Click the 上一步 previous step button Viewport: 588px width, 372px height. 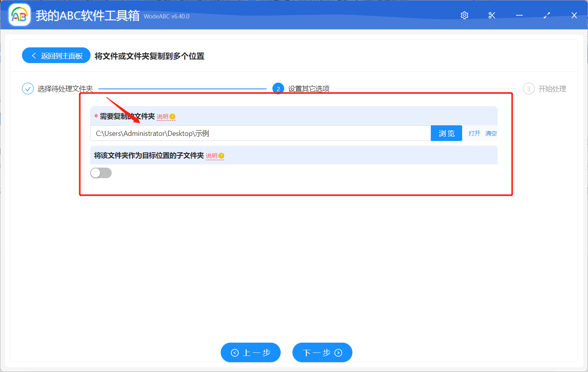pos(250,352)
